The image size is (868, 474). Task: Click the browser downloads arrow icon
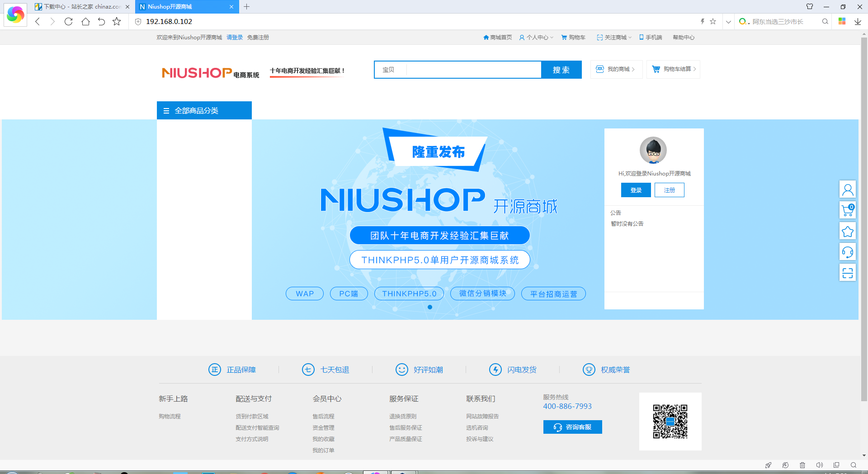coord(858,21)
